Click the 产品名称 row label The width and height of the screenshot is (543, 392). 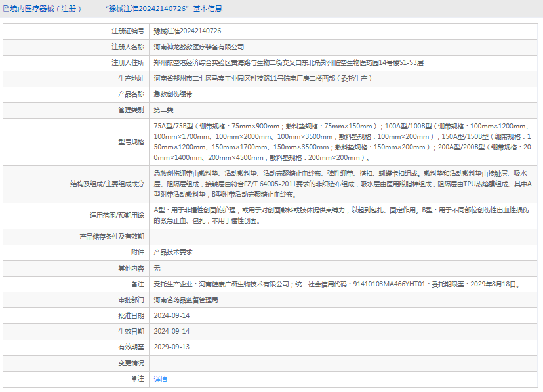[x=131, y=94]
